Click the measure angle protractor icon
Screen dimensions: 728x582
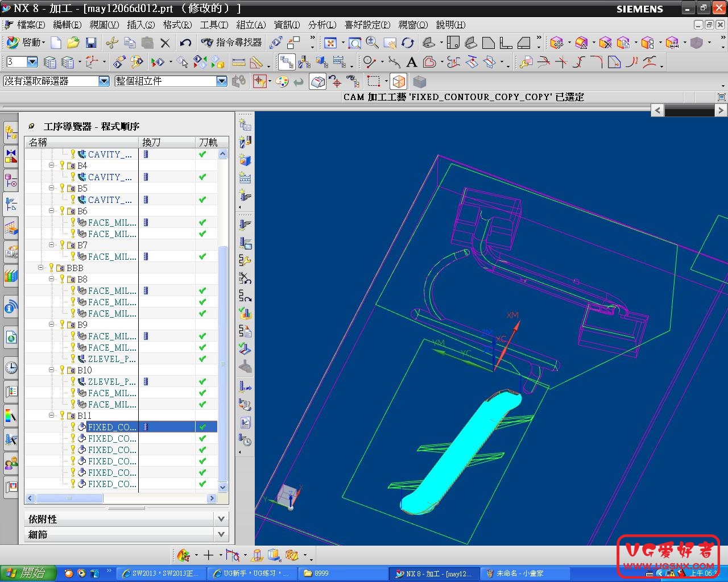click(x=257, y=62)
